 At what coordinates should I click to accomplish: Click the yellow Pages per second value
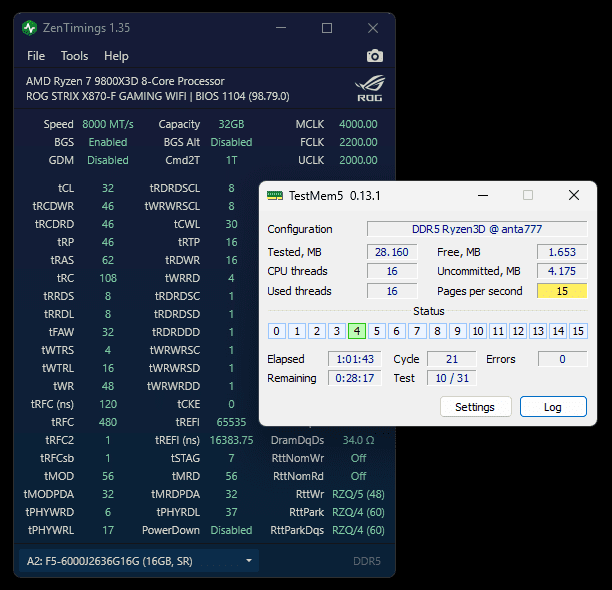coord(562,291)
